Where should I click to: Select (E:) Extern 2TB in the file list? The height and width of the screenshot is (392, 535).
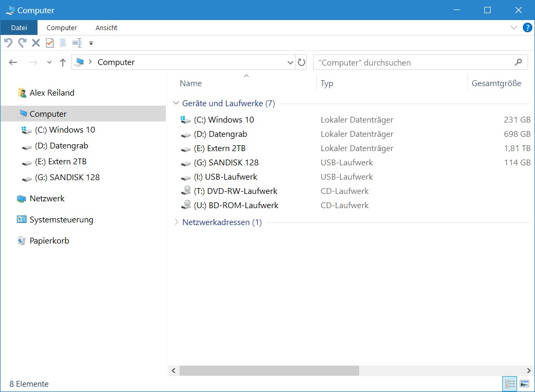(x=220, y=148)
